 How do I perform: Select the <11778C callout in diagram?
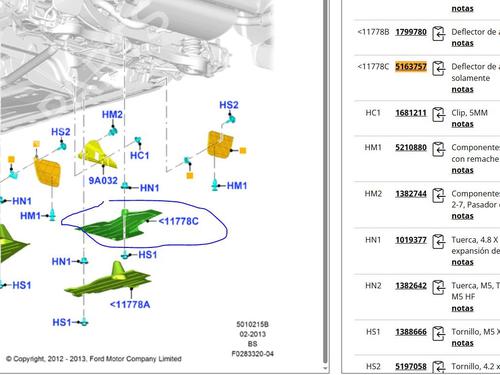[179, 221]
